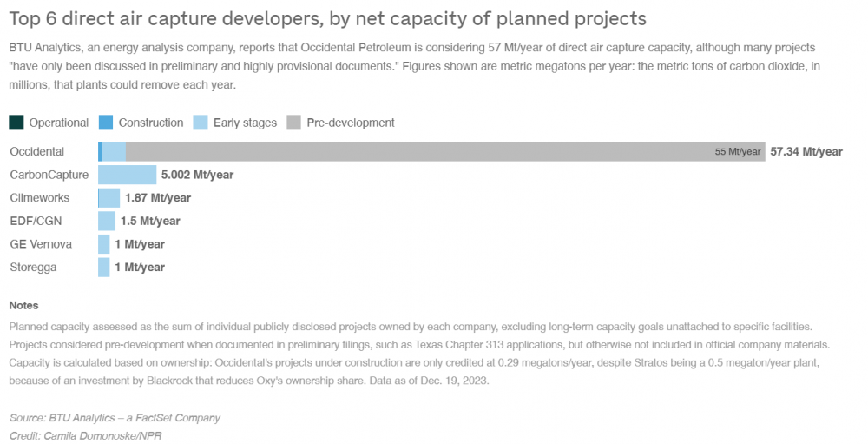
Task: Click the EDF/CGN bar
Action: point(107,221)
